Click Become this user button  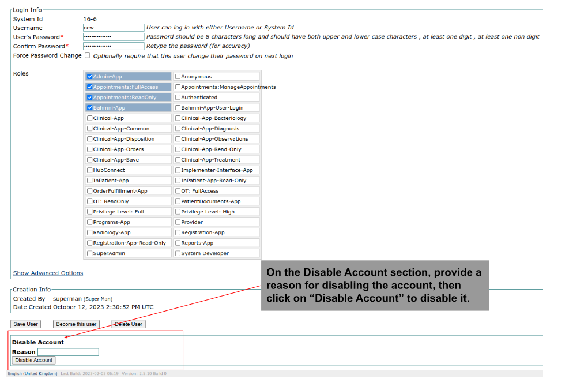[76, 324]
